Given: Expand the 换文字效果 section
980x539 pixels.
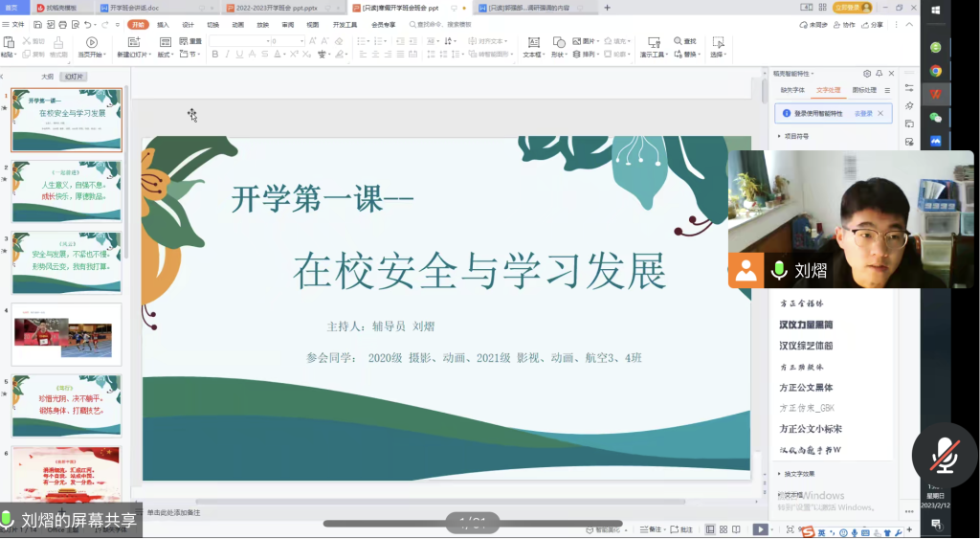Looking at the screenshot, I should coord(798,474).
